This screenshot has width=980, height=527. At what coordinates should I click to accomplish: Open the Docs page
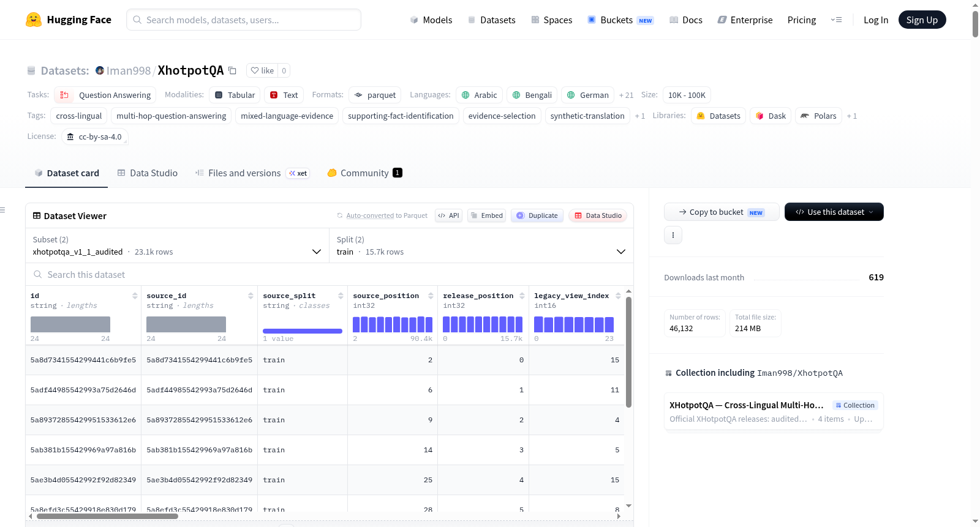pos(686,20)
